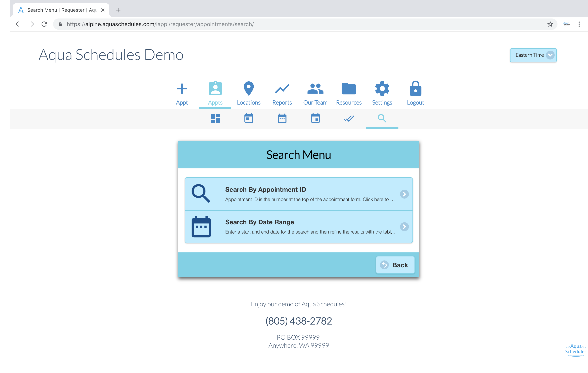588x373 pixels.
Task: Click the browser forward arrow
Action: tap(31, 24)
